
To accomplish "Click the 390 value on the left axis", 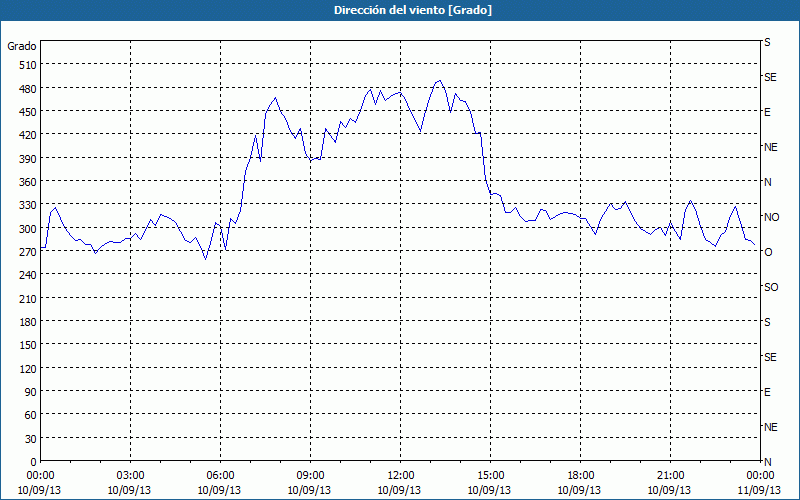I will [28, 159].
